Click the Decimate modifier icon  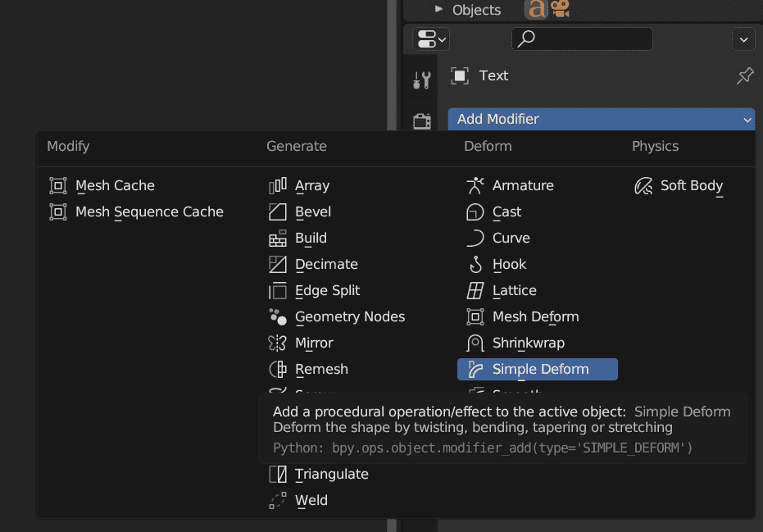(278, 264)
